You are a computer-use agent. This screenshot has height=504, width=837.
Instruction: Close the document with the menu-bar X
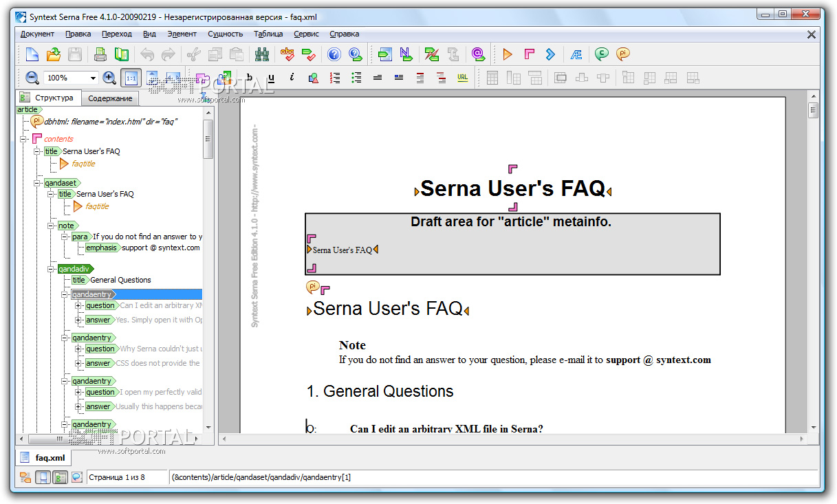812,34
